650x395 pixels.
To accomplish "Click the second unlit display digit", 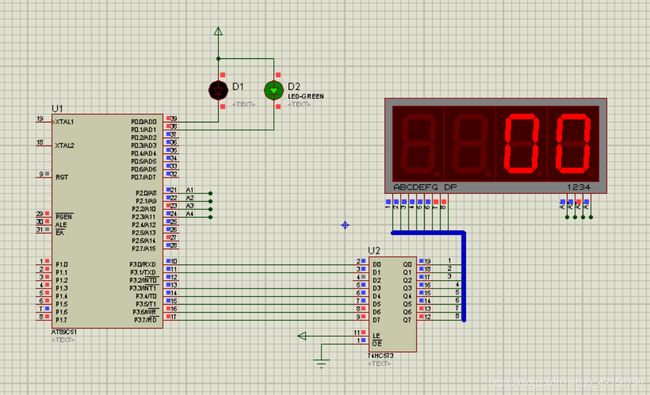I will [470, 143].
